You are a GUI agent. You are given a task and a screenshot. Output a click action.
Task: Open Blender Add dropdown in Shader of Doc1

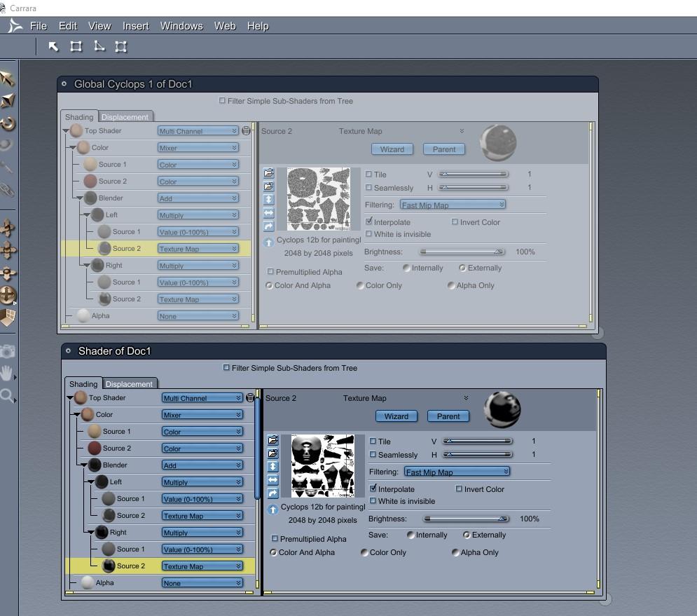click(x=202, y=465)
